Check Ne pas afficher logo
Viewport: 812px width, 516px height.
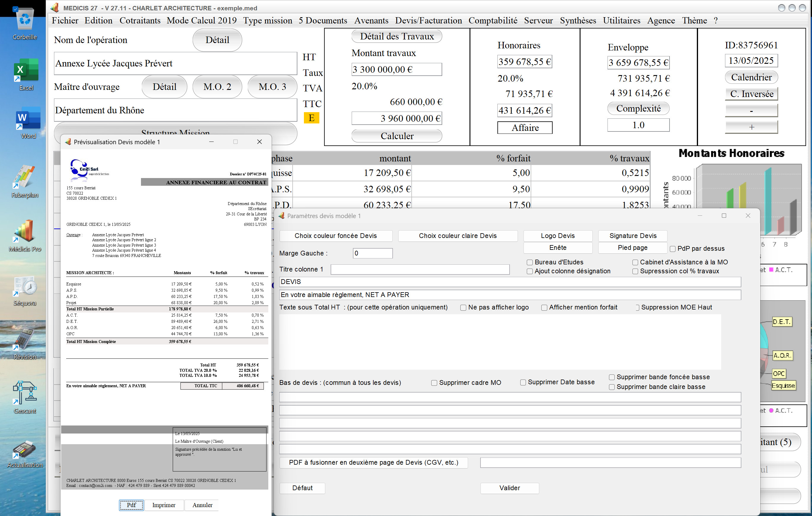(463, 307)
